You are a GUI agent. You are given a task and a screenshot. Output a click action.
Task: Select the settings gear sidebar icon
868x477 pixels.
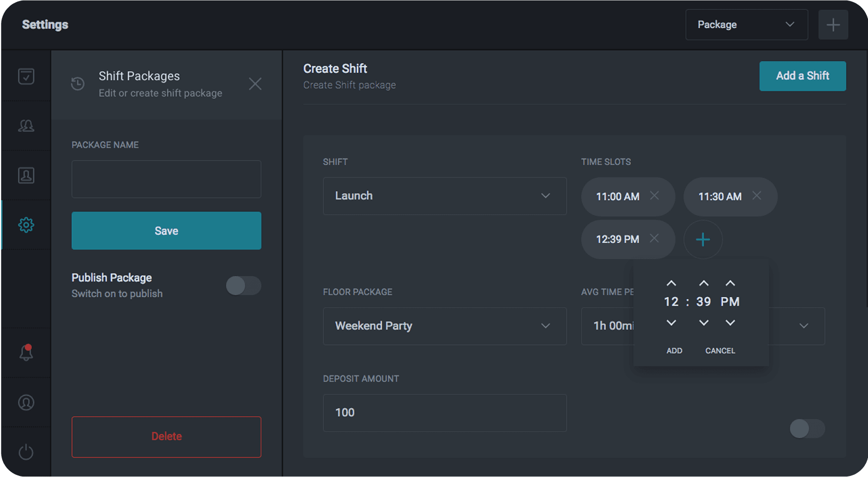(x=26, y=225)
